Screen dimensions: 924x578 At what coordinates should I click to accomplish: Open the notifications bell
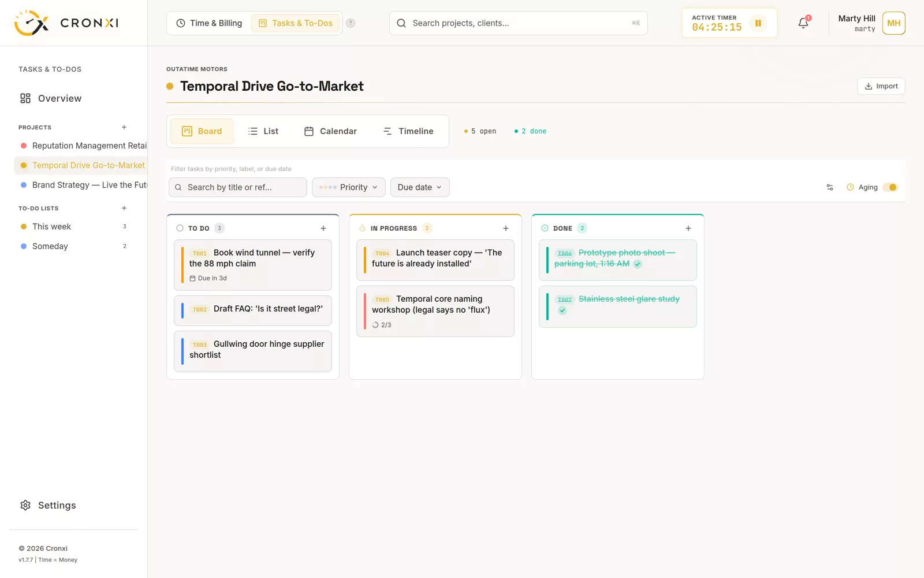[x=803, y=23]
